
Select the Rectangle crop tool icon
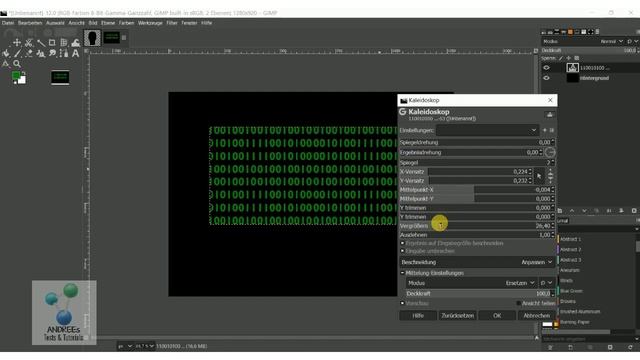52,42
